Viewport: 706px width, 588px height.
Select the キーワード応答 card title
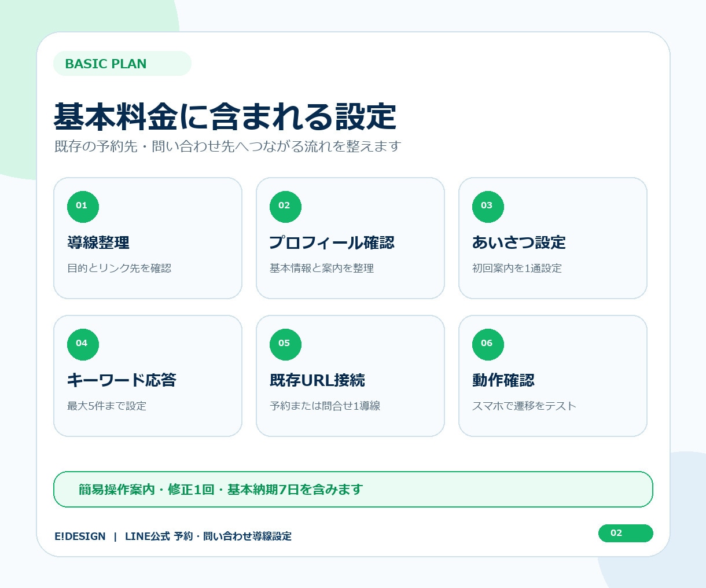coord(122,380)
